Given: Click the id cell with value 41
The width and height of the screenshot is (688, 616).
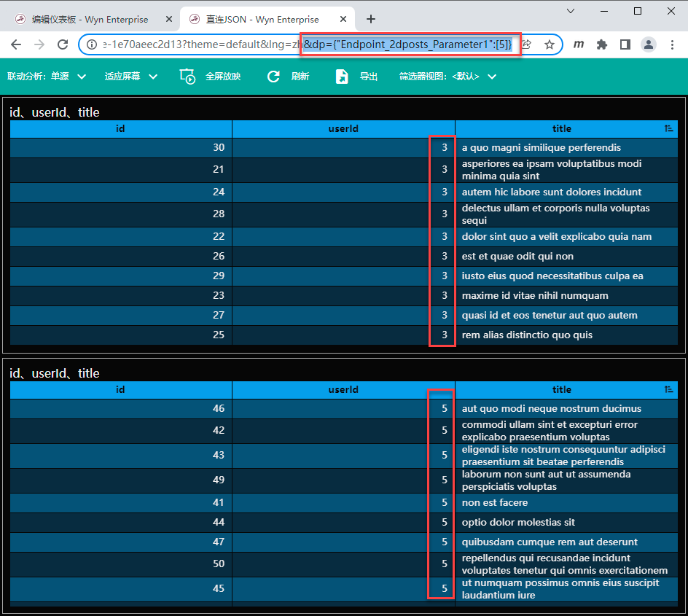Looking at the screenshot, I should pos(121,503).
